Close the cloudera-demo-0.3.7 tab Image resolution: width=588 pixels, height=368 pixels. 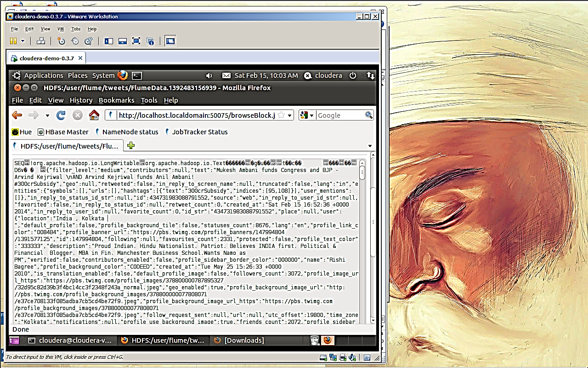coord(80,58)
